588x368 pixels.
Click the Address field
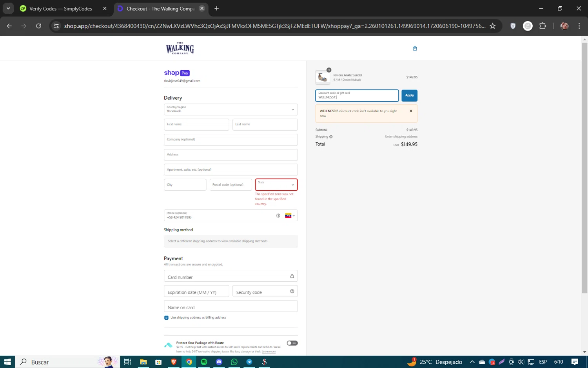tap(230, 155)
